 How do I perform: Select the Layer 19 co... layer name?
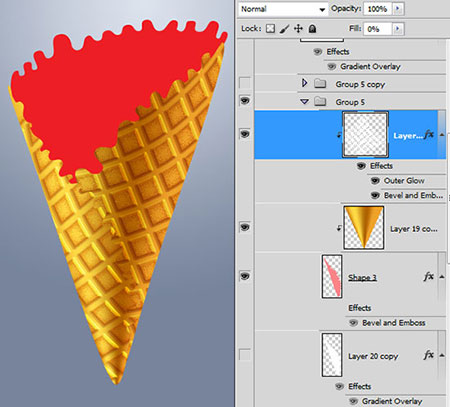(x=414, y=229)
